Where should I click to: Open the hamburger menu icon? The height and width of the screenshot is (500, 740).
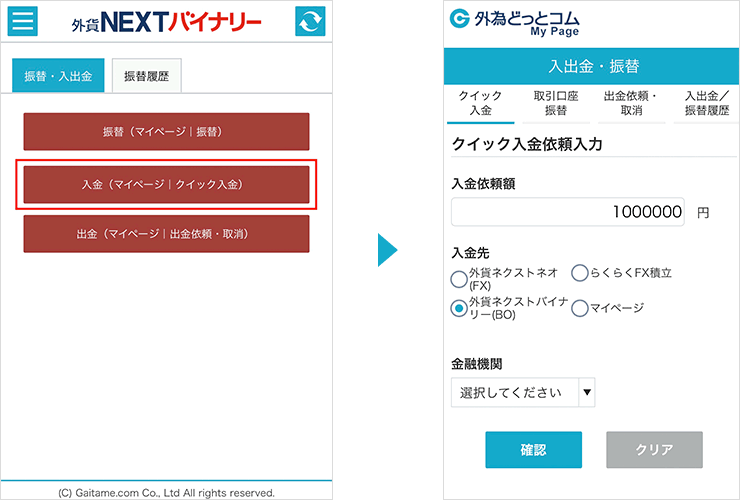[x=22, y=21]
